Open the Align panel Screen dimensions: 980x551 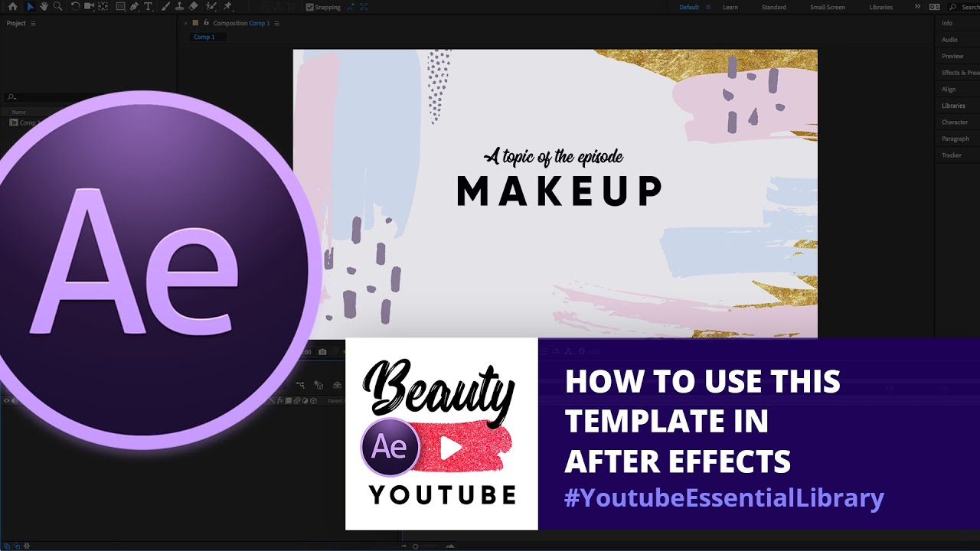pos(949,90)
